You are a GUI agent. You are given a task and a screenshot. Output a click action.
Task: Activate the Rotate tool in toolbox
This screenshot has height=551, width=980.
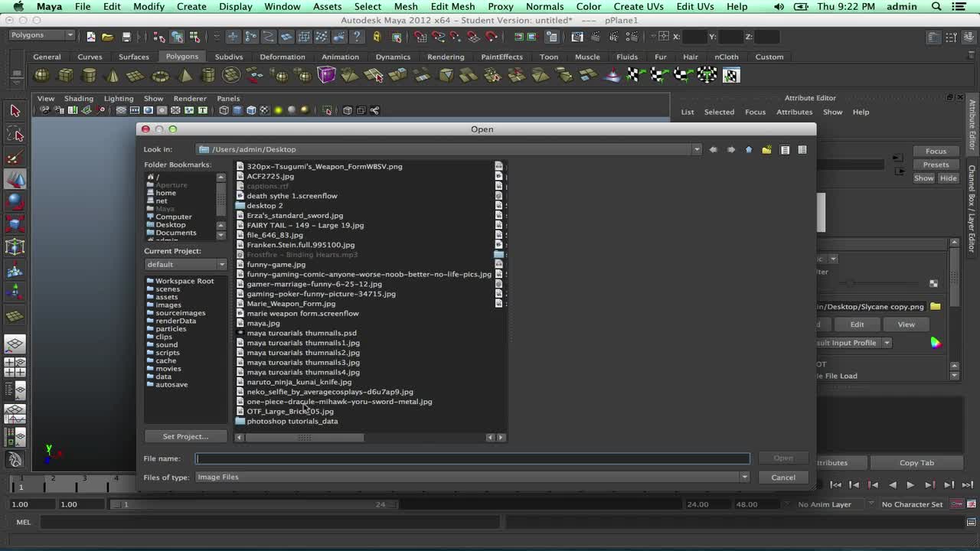click(15, 202)
